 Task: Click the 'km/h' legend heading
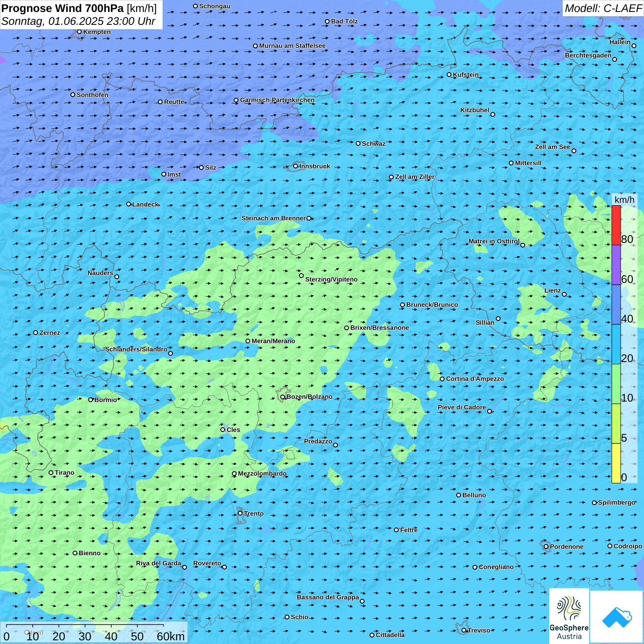click(624, 200)
